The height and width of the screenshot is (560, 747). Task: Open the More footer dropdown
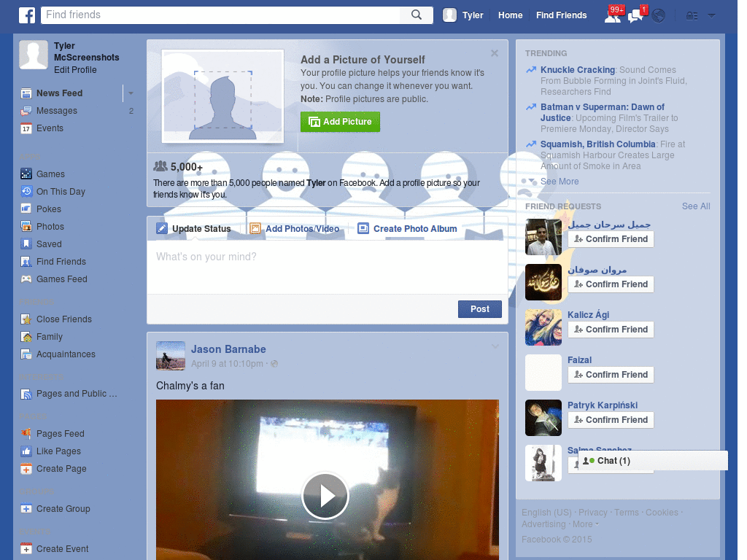pos(586,524)
